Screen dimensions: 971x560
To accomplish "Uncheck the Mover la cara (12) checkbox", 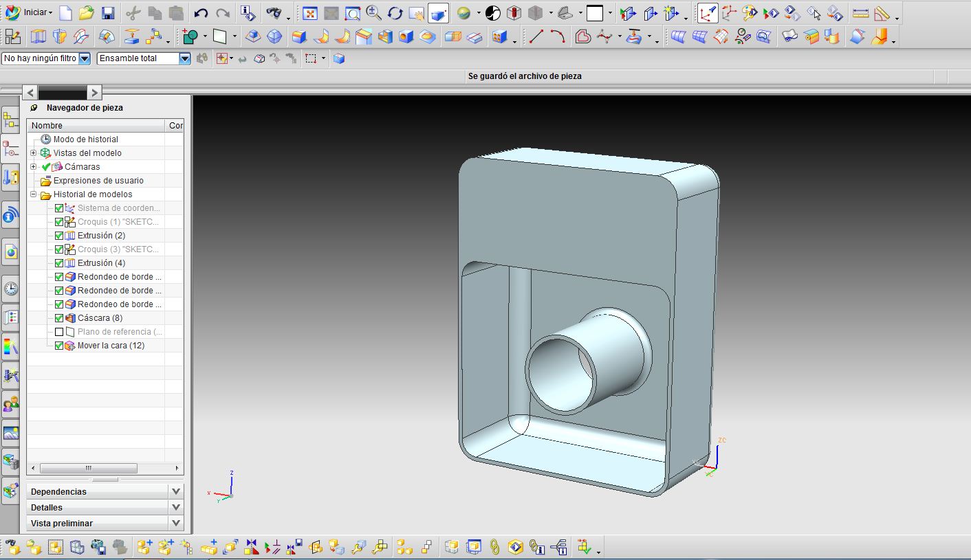I will coord(59,346).
